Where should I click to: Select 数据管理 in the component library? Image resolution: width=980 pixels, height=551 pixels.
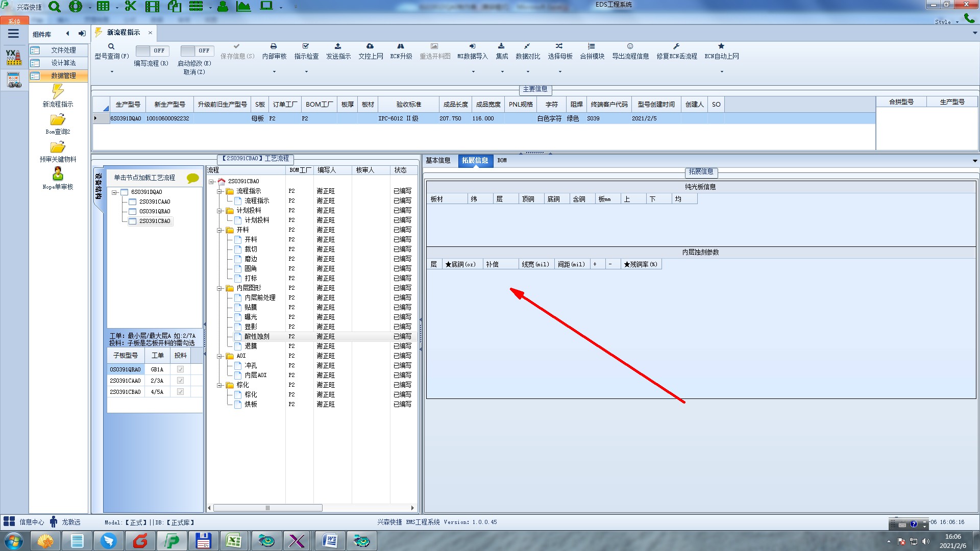coord(63,76)
